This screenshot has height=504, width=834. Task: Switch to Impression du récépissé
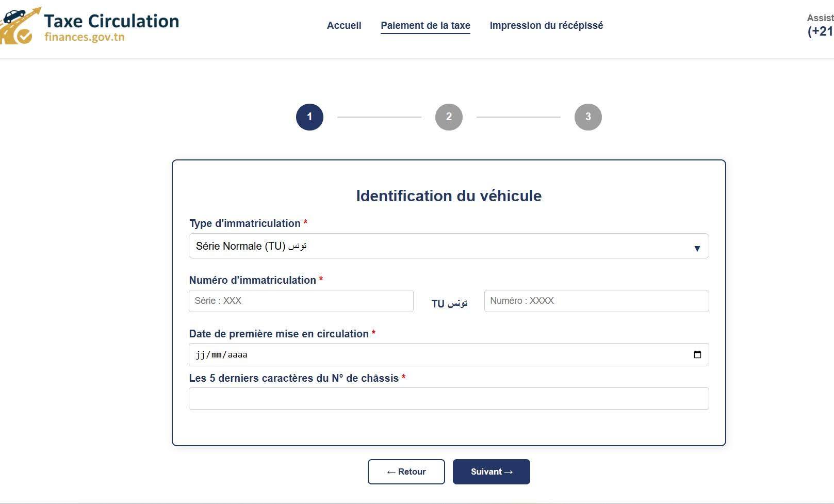546,25
